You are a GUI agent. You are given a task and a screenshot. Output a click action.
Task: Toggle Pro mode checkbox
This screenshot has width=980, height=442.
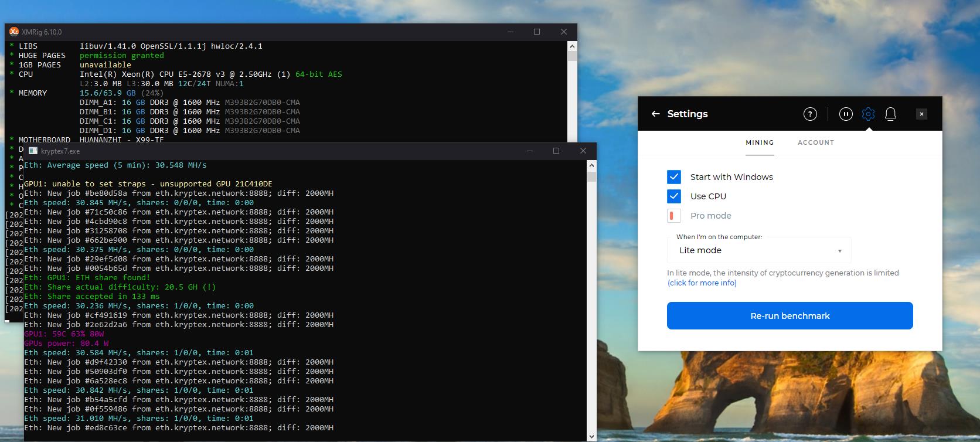(674, 216)
